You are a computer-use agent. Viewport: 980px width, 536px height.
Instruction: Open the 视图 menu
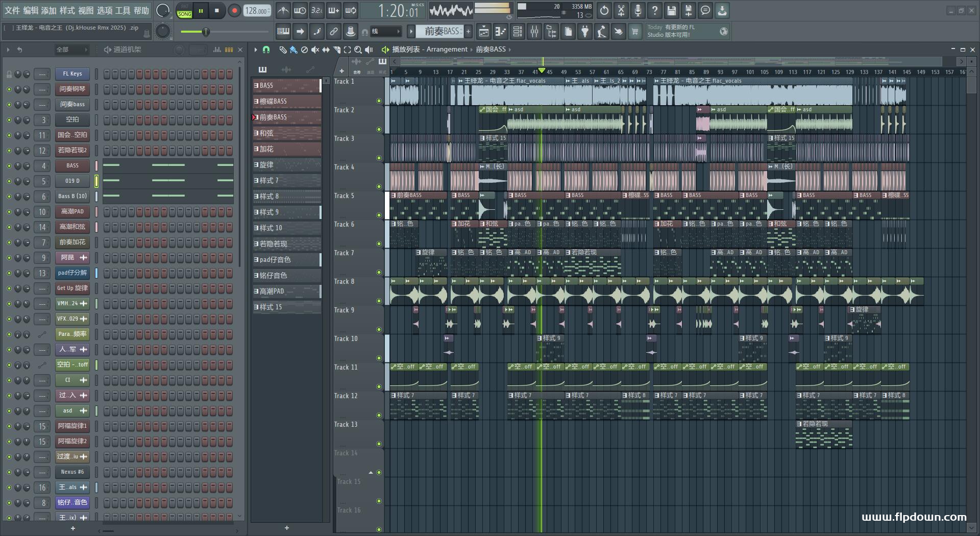pos(86,10)
